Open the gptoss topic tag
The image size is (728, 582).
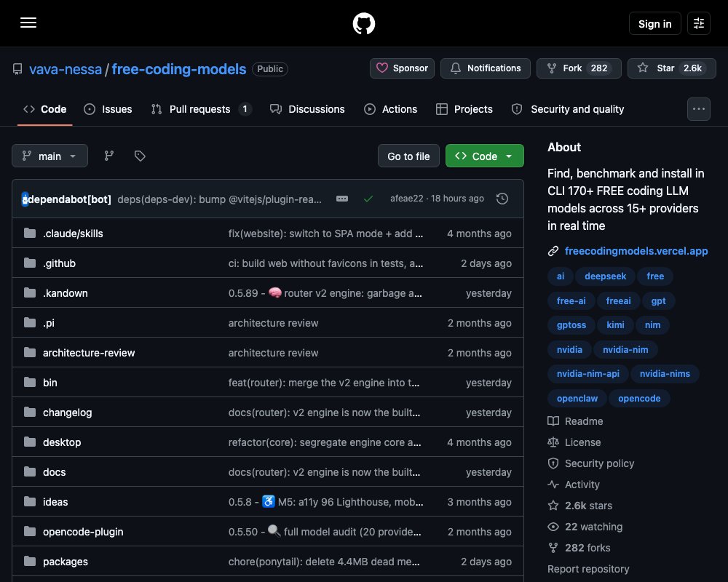coord(571,325)
